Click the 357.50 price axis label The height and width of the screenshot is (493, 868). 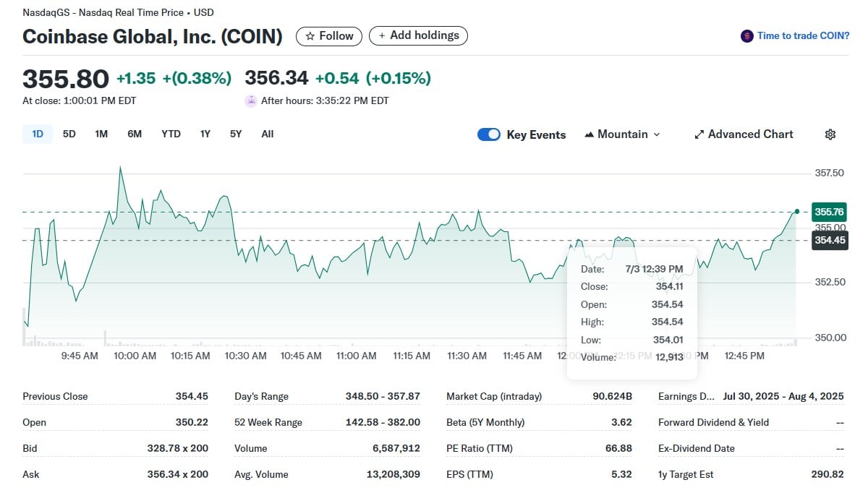pos(830,173)
